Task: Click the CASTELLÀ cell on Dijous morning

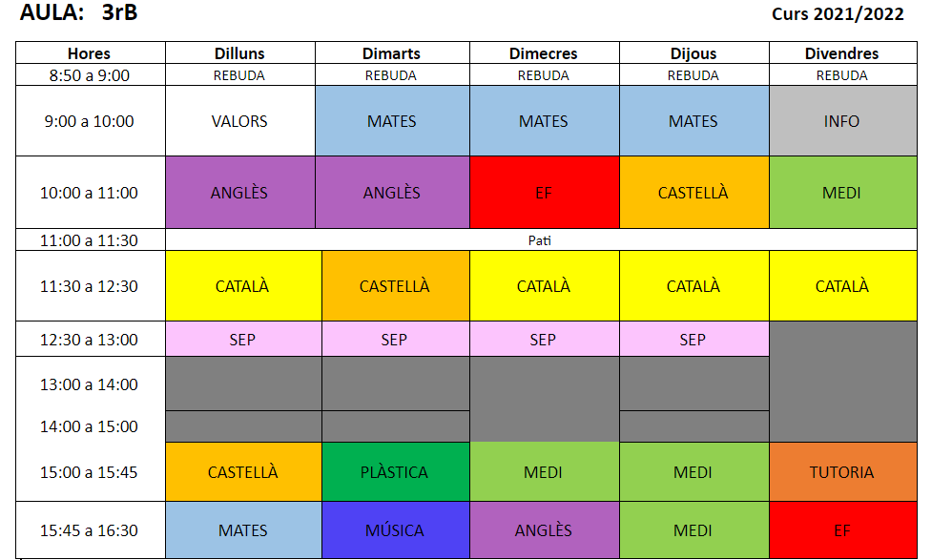Action: [x=693, y=193]
